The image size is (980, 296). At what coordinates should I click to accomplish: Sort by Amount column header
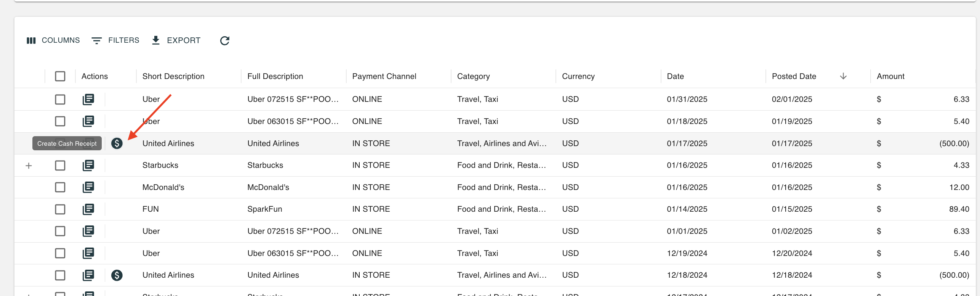point(890,76)
